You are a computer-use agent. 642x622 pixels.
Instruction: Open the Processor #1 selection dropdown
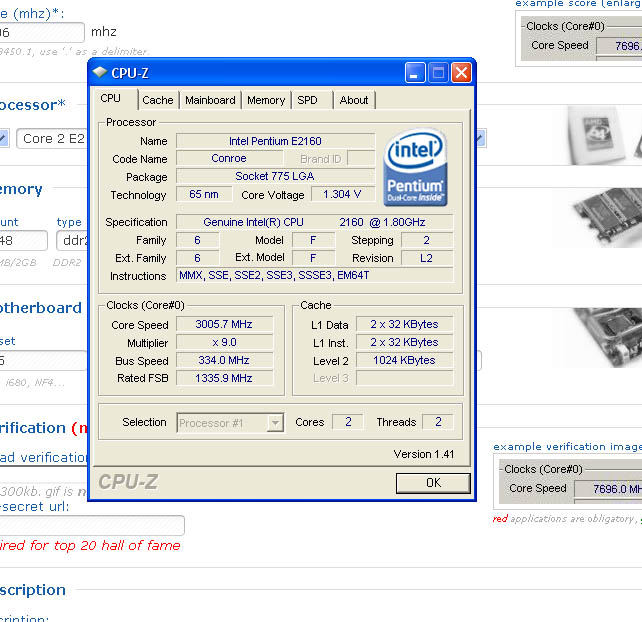230,423
